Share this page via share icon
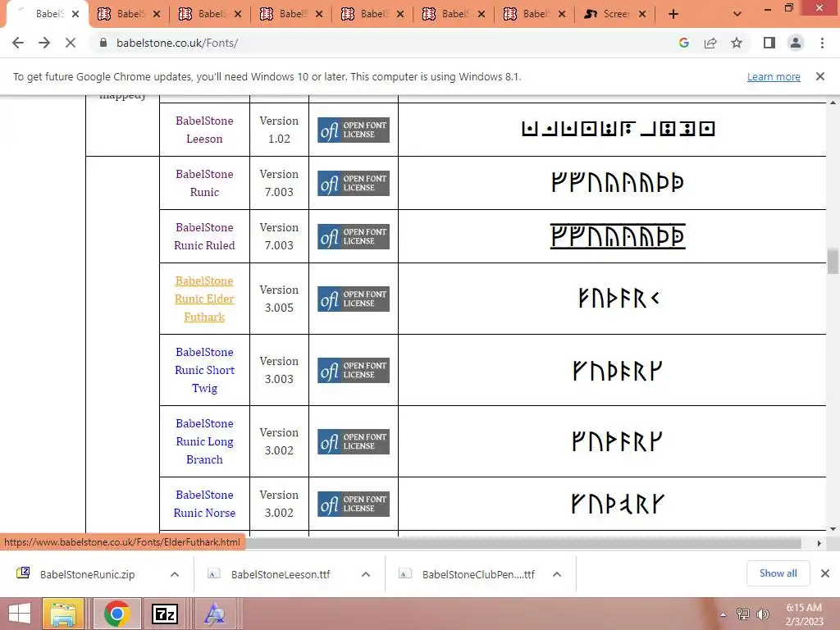840x630 pixels. click(x=710, y=43)
